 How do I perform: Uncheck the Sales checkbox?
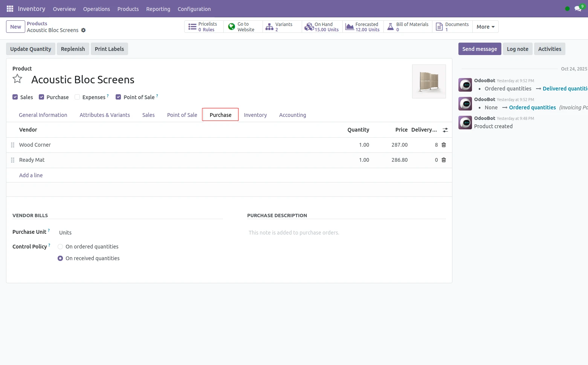(15, 97)
